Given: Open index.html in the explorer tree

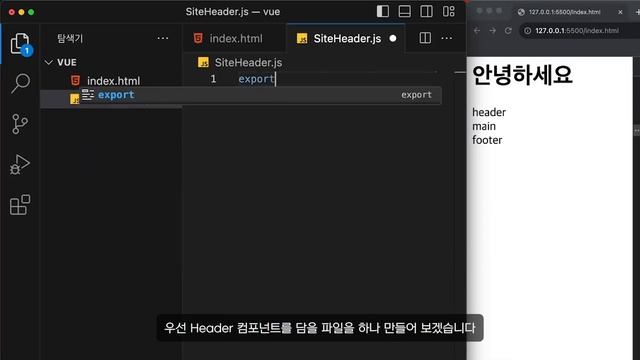Looking at the screenshot, I should tap(113, 81).
